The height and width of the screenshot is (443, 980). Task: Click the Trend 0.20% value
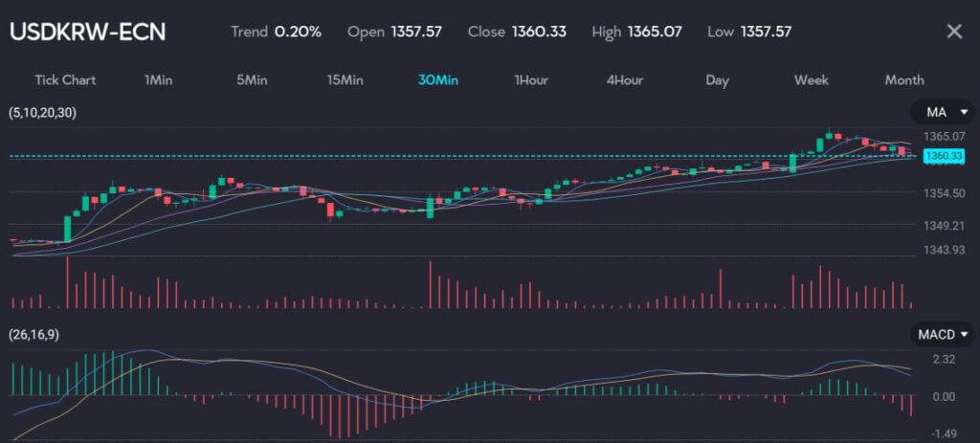click(x=298, y=32)
